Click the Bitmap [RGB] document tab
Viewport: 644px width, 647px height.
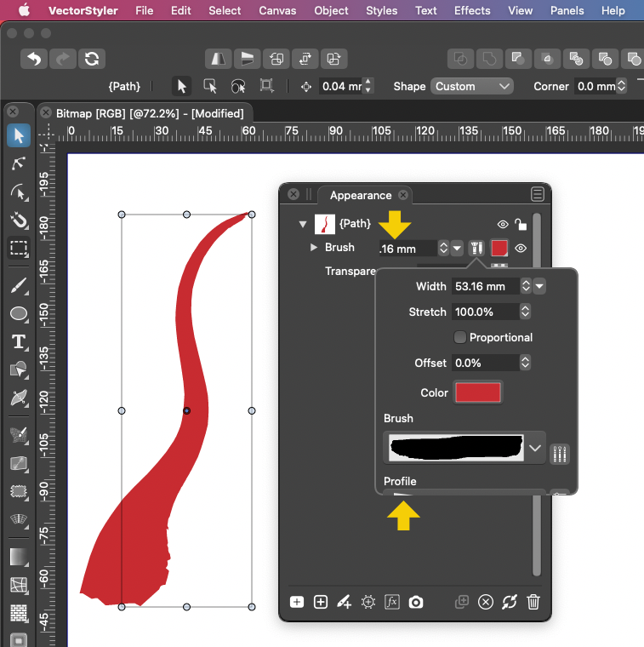(x=150, y=113)
